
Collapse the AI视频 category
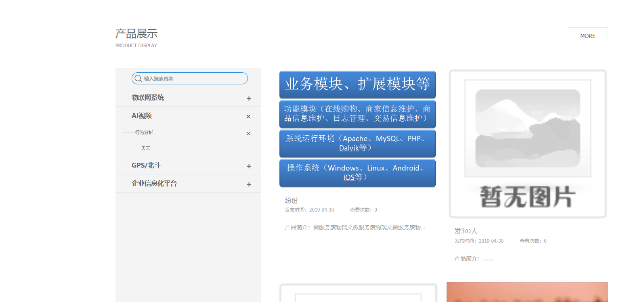(248, 116)
